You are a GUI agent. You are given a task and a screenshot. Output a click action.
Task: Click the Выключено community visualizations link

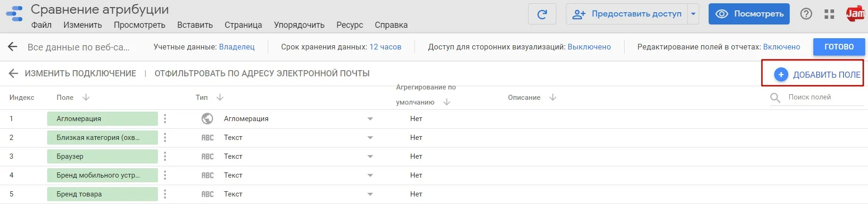pos(589,47)
